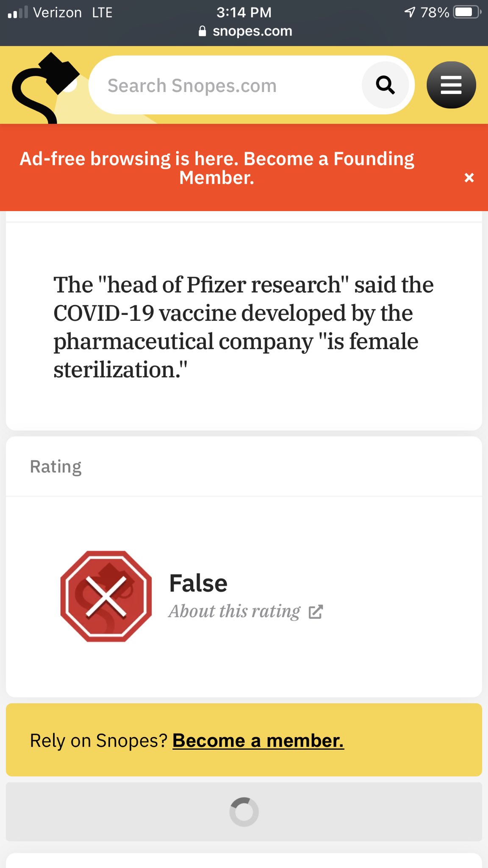Viewport: 488px width, 868px height.
Task: Click the loading spinner placeholder
Action: click(x=244, y=812)
